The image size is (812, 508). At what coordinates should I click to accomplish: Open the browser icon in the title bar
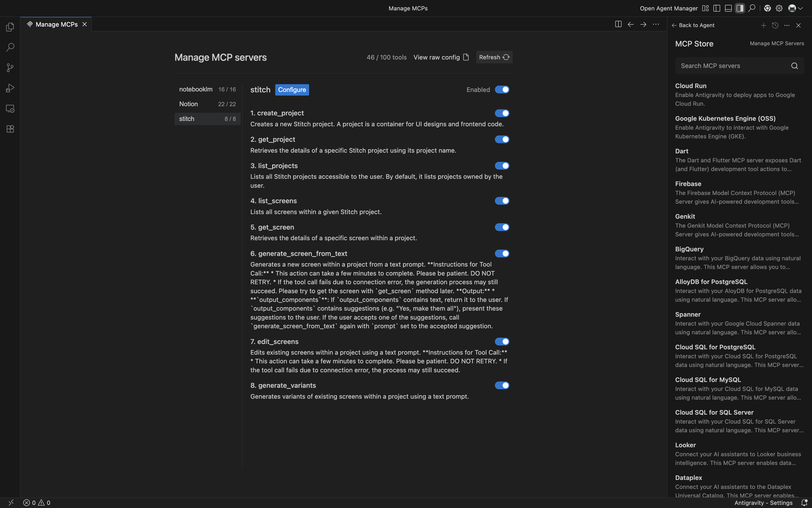pos(767,8)
